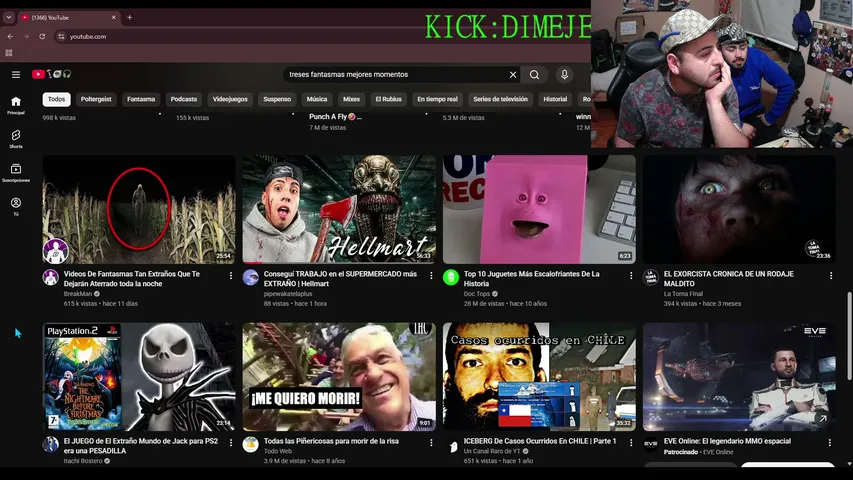Click the Doc Tops green channel avatar
853x480 pixels.
[450, 278]
